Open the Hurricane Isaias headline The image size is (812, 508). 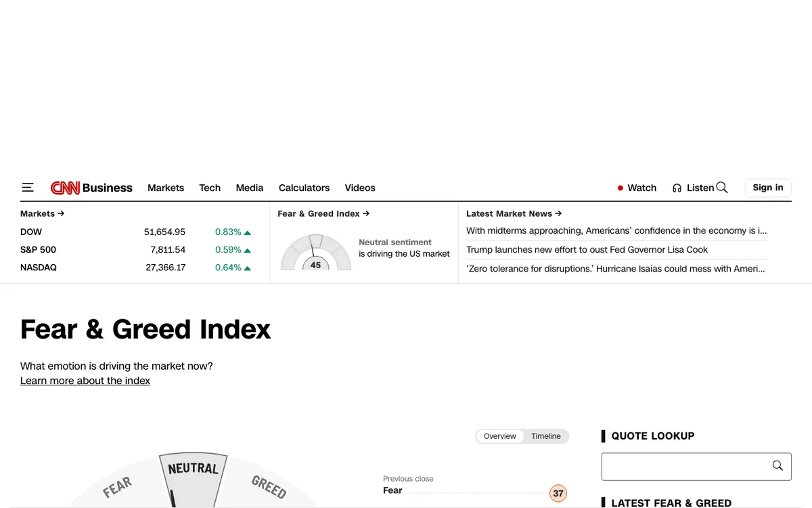(x=616, y=269)
